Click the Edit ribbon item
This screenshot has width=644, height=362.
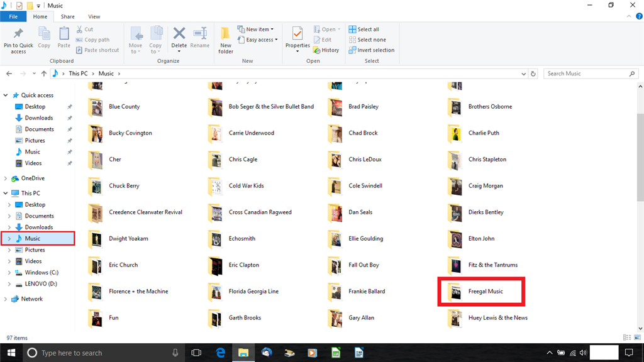[x=323, y=40]
